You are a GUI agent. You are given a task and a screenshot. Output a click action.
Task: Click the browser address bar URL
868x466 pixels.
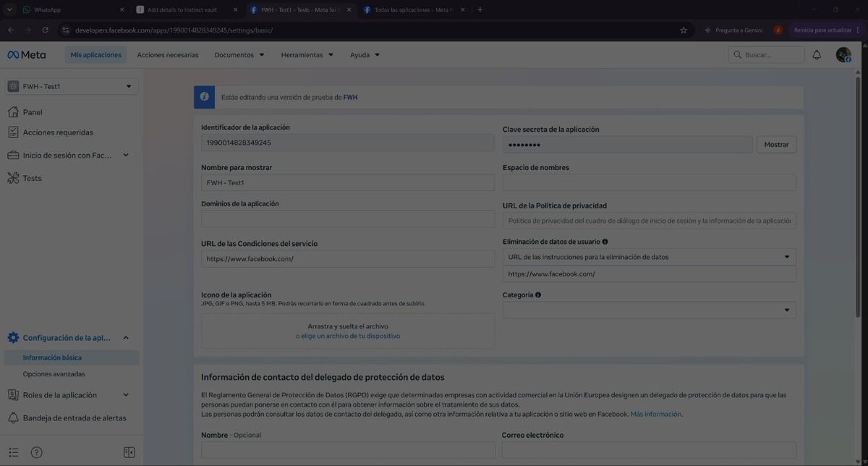174,30
